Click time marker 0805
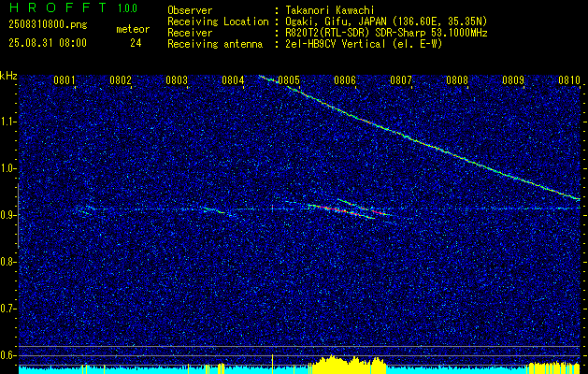Viewport: 588px width, 374px height. [289, 80]
